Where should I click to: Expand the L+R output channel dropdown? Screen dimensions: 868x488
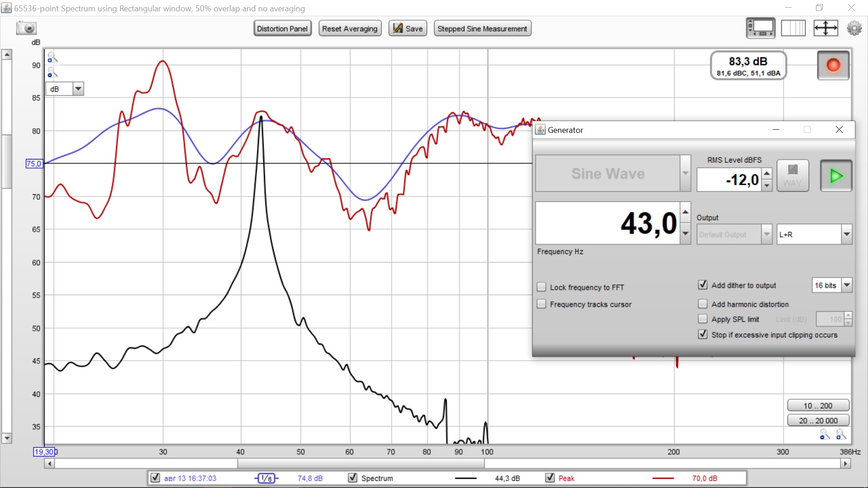click(x=846, y=235)
